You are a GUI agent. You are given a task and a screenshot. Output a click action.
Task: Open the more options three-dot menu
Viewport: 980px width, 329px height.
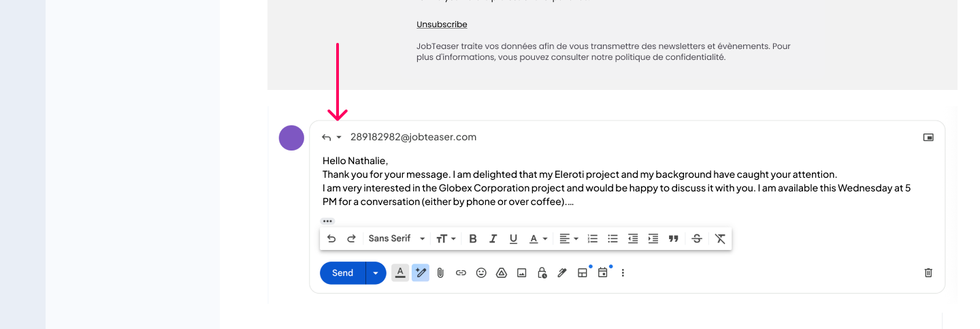(623, 273)
